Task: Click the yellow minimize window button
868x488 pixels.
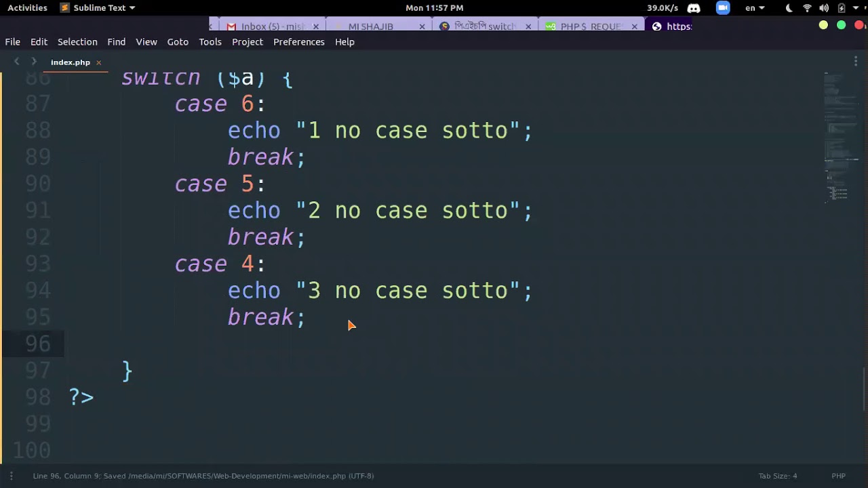Action: point(823,25)
